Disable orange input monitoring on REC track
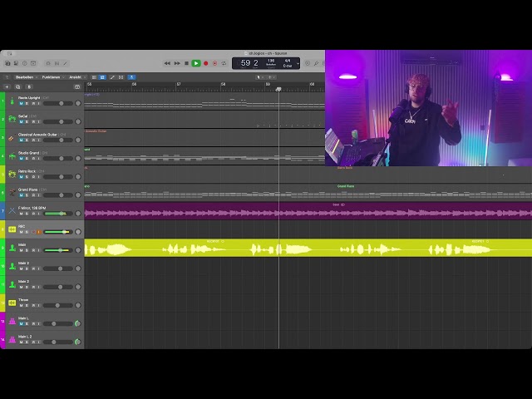 [x=39, y=232]
